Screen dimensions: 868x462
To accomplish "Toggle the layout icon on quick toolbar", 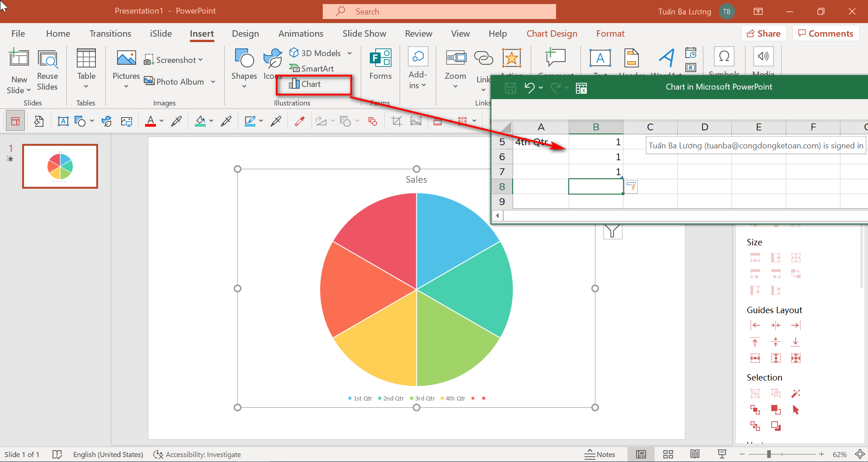I will 15,121.
